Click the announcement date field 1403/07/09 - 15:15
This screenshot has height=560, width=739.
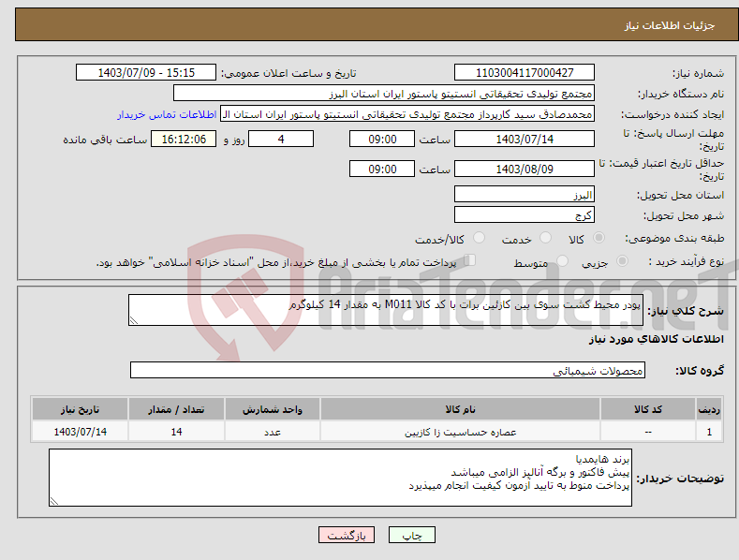146,73
